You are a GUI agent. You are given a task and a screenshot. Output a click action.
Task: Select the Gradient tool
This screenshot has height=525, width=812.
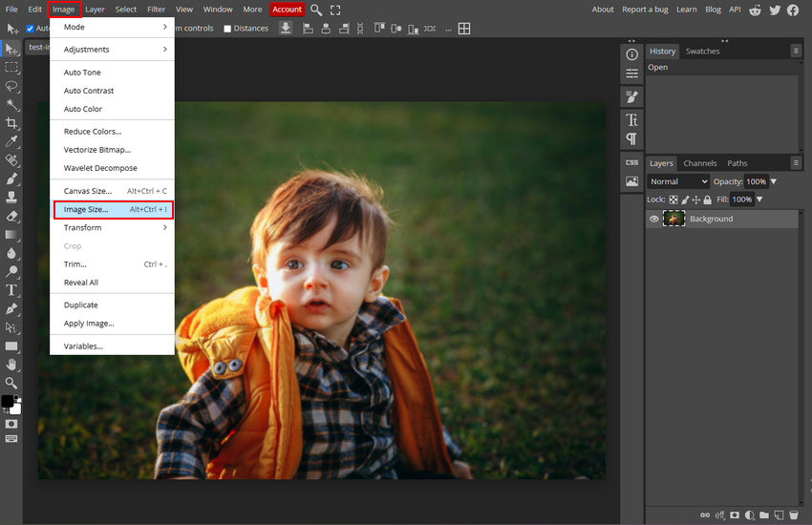pyautogui.click(x=11, y=234)
